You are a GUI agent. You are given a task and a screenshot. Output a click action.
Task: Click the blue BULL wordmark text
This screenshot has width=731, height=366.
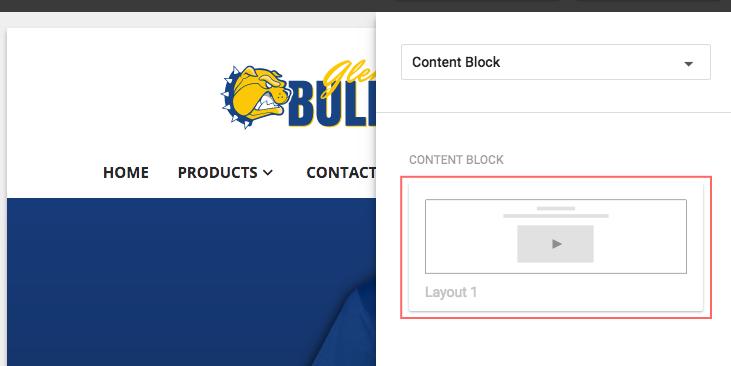(x=332, y=104)
